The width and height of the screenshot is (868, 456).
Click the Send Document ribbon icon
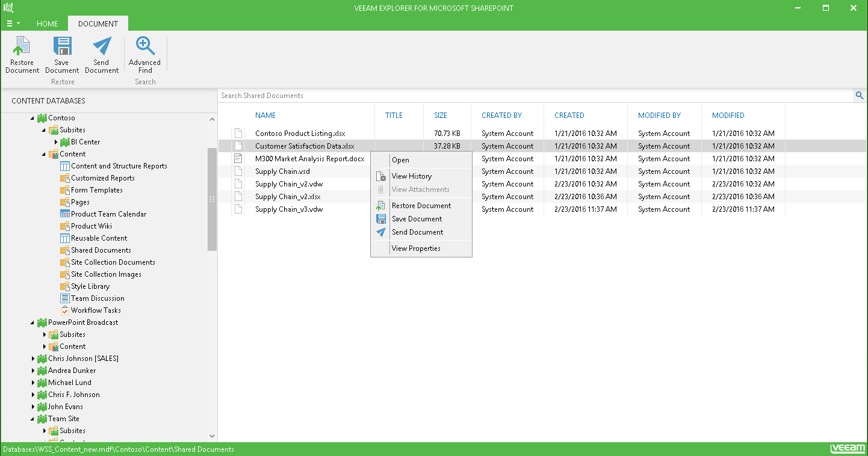[102, 47]
